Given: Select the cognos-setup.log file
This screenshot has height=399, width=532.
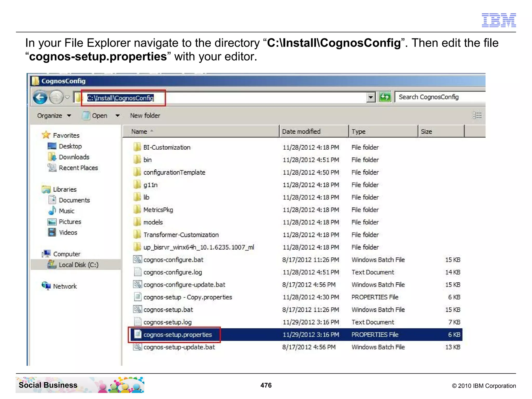Looking at the screenshot, I should tap(168, 322).
